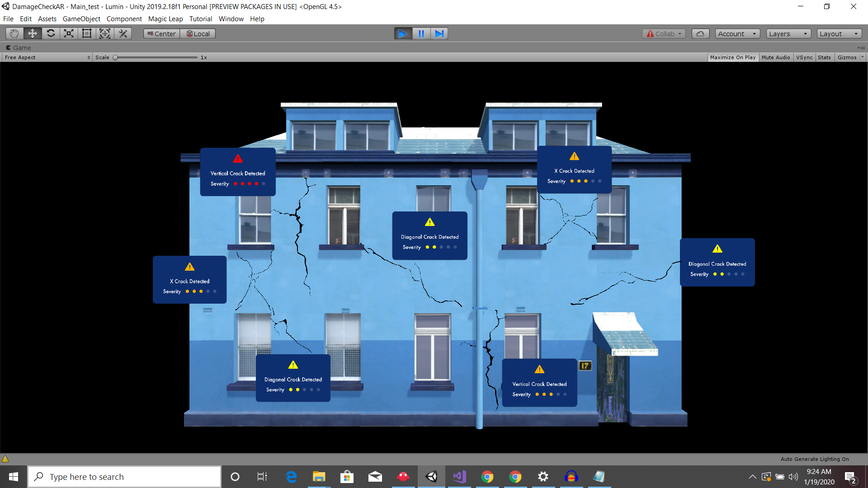Toggle pivot Center button

coord(161,33)
